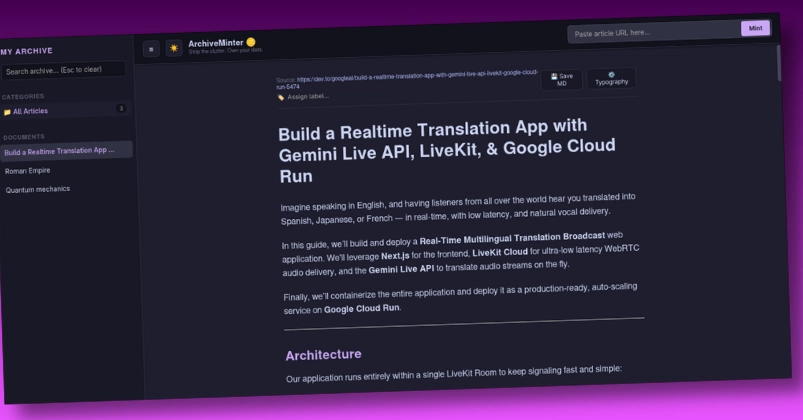This screenshot has height=420, width=803.
Task: Click the vertical scrollbar of the article pane
Action: pyautogui.click(x=779, y=62)
